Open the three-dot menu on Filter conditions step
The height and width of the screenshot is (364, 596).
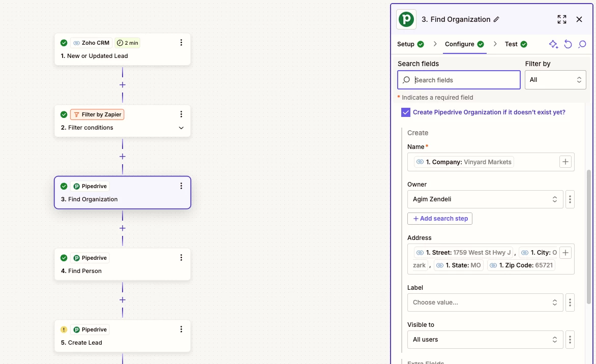pos(182,114)
